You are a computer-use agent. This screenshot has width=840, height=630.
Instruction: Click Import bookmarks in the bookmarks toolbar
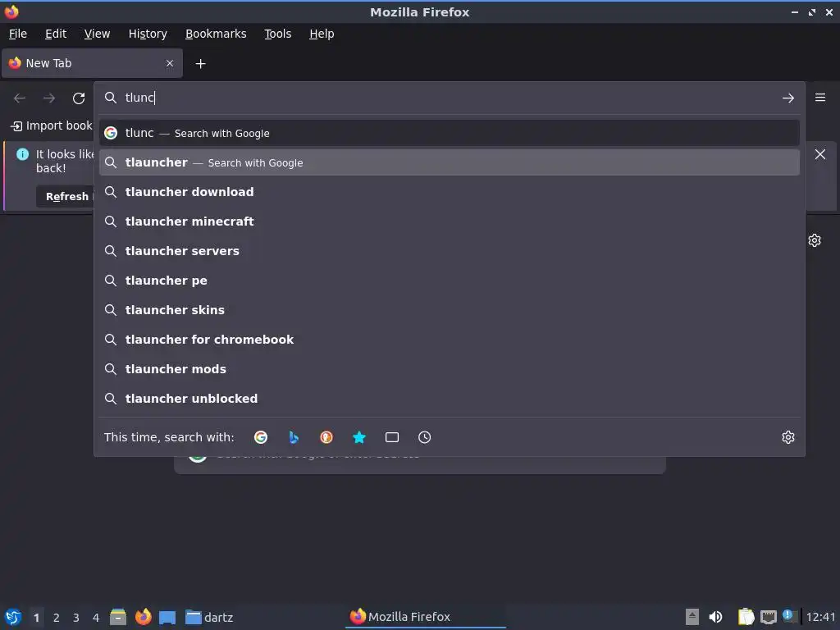pos(52,126)
